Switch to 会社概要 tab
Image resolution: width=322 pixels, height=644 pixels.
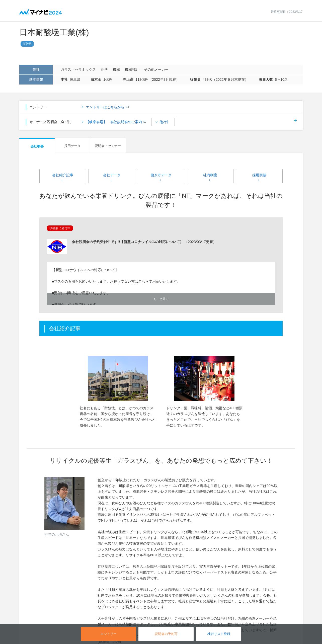[x=37, y=146]
